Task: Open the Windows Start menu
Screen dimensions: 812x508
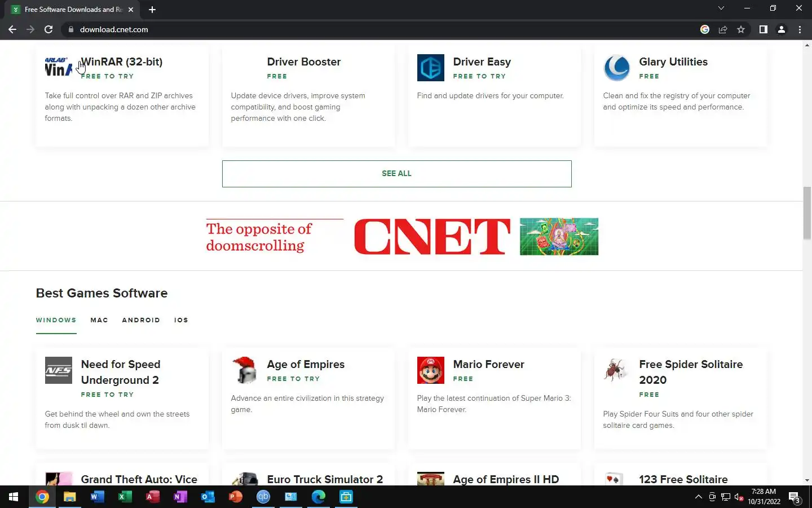Action: 14,497
